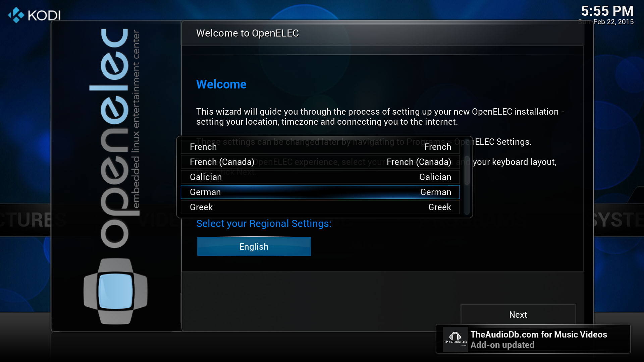The image size is (644, 362).
Task: Click the language list scrollbar
Action: [467, 170]
